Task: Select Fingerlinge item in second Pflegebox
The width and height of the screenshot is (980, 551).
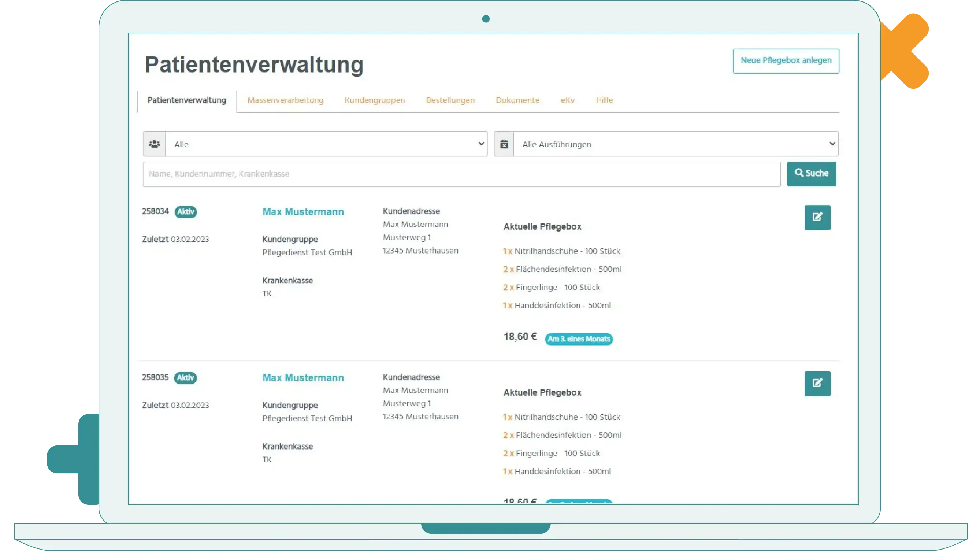Action: point(551,453)
